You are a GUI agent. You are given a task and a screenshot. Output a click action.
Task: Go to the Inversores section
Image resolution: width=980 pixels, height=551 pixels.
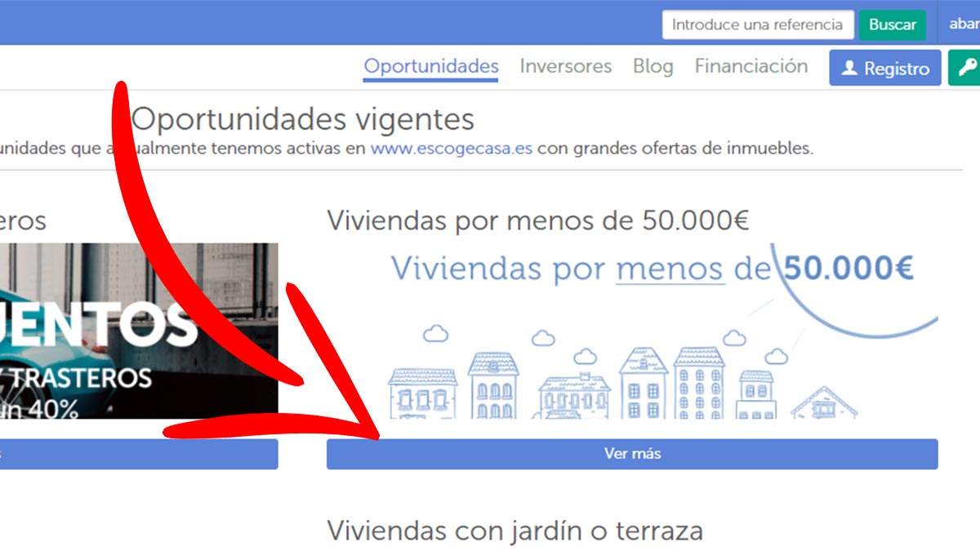[565, 67]
